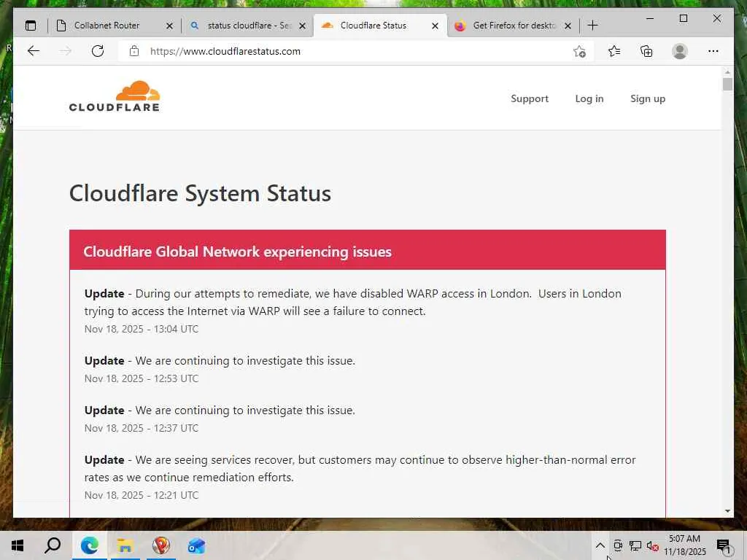Select the Cloudflare Status tab
This screenshot has width=747, height=560.
[x=380, y=26]
